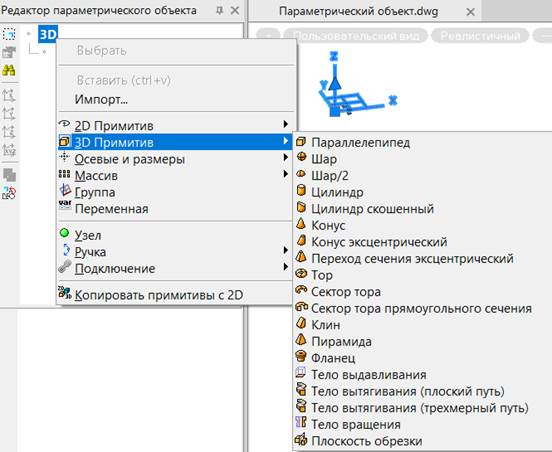
Task: Click the binoculars search icon in sidebar
Action: 9,70
